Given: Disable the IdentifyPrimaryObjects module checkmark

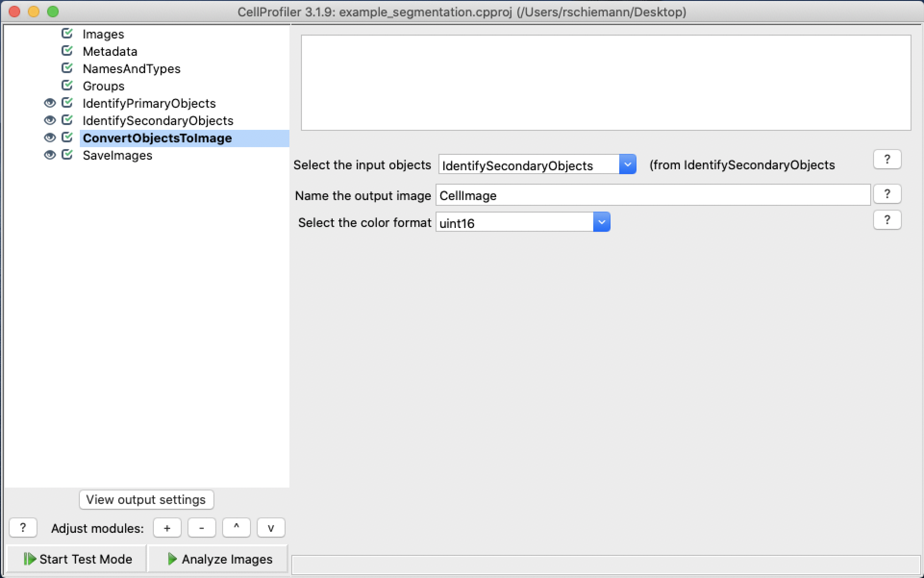Looking at the screenshot, I should (x=67, y=103).
